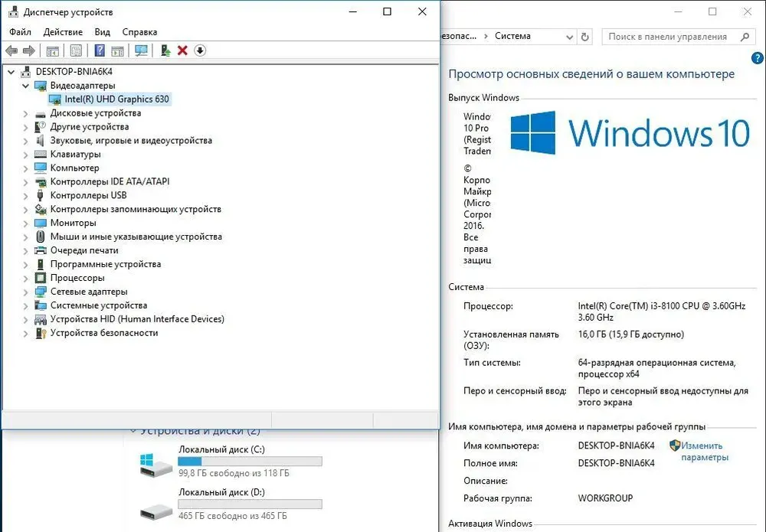The image size is (766, 532).
Task: Expand the Сетевые адаптеры category
Action: [25, 292]
